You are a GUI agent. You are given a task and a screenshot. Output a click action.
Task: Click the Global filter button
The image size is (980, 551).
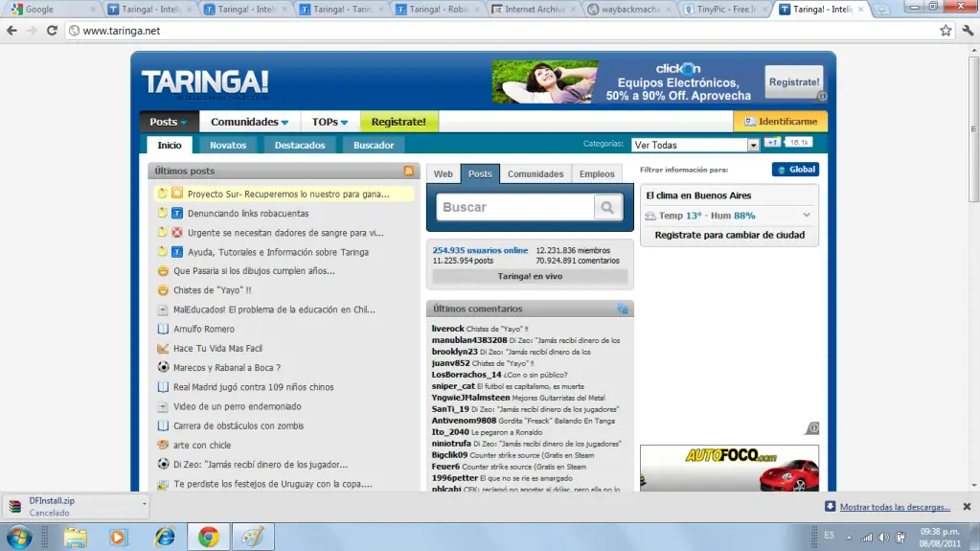pyautogui.click(x=796, y=170)
